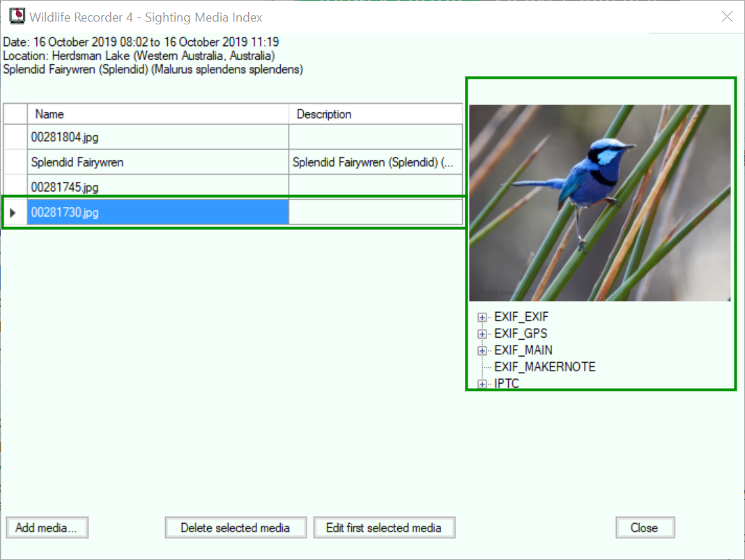Click the description cell of 00281745.jpg
Image resolution: width=745 pixels, height=560 pixels.
click(x=376, y=187)
